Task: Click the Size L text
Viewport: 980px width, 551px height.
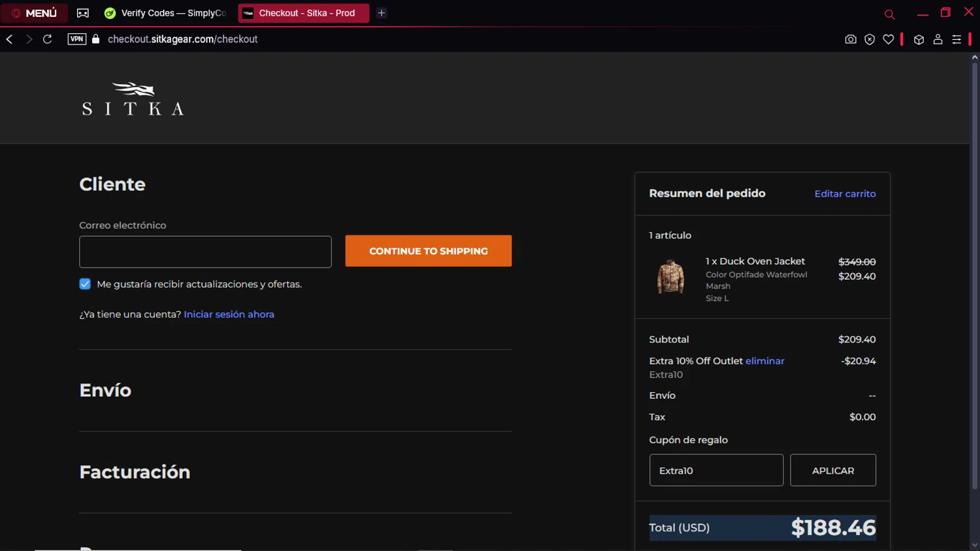Action: (x=717, y=298)
